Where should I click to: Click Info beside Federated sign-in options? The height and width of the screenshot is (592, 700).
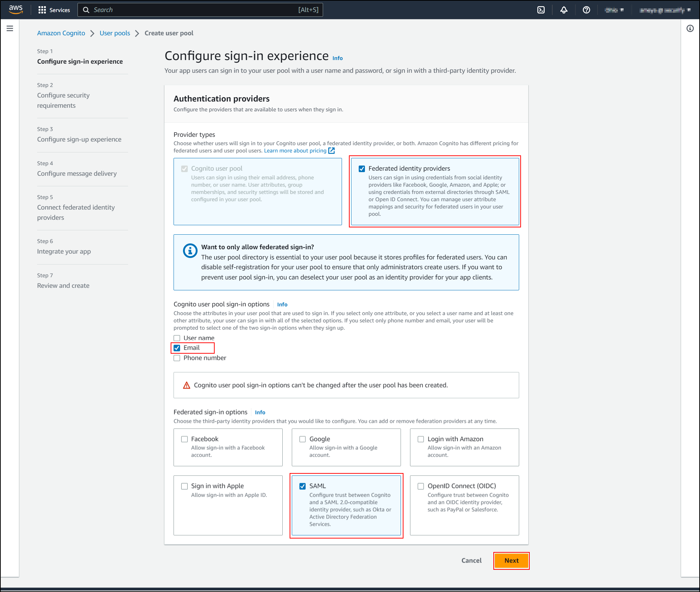click(x=260, y=412)
